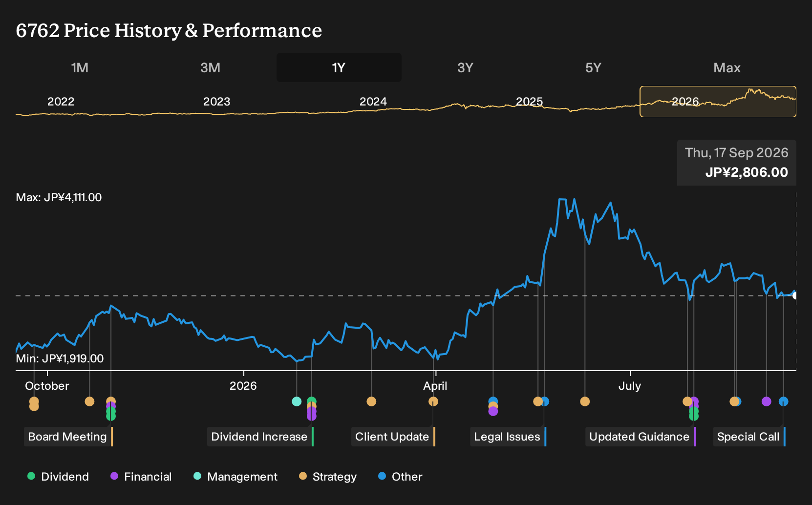Click the blue Other dot above Legal Issues stack
The image size is (812, 505).
tap(493, 401)
